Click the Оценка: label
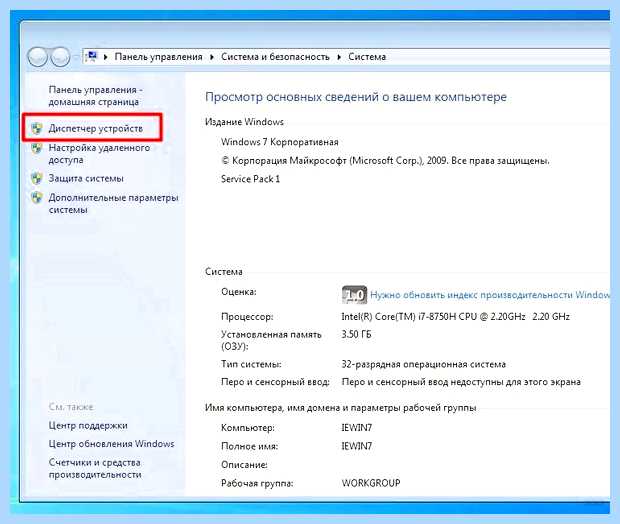 239,292
